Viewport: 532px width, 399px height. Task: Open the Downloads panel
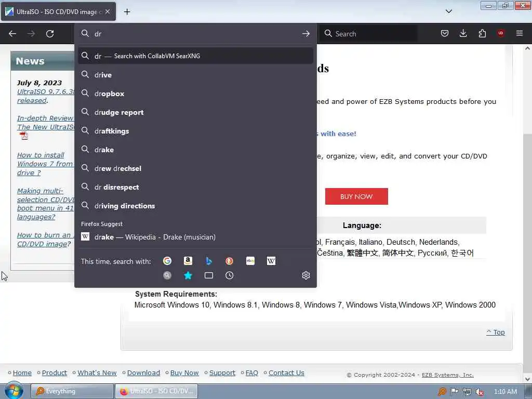[x=463, y=33]
